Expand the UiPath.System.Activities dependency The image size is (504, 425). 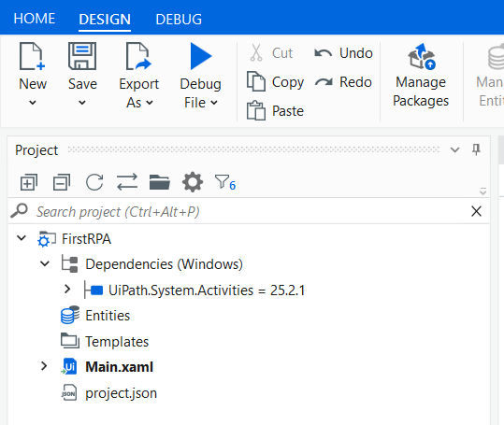[67, 290]
